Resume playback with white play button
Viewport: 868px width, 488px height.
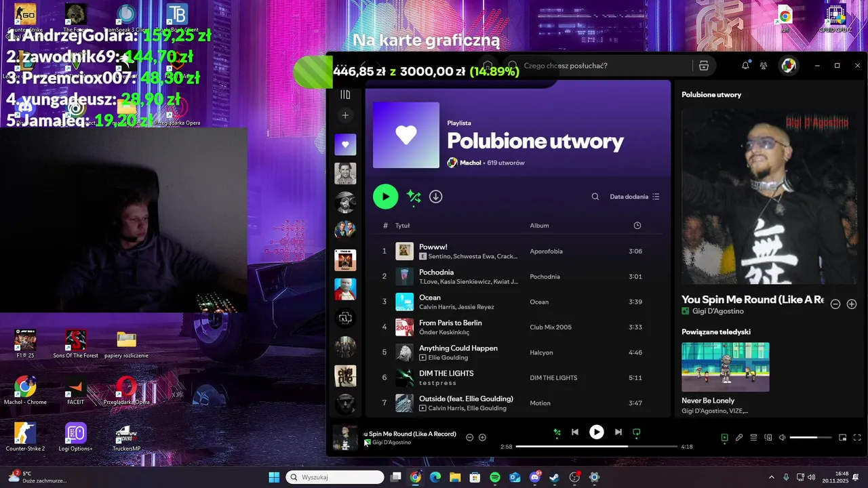tap(597, 432)
